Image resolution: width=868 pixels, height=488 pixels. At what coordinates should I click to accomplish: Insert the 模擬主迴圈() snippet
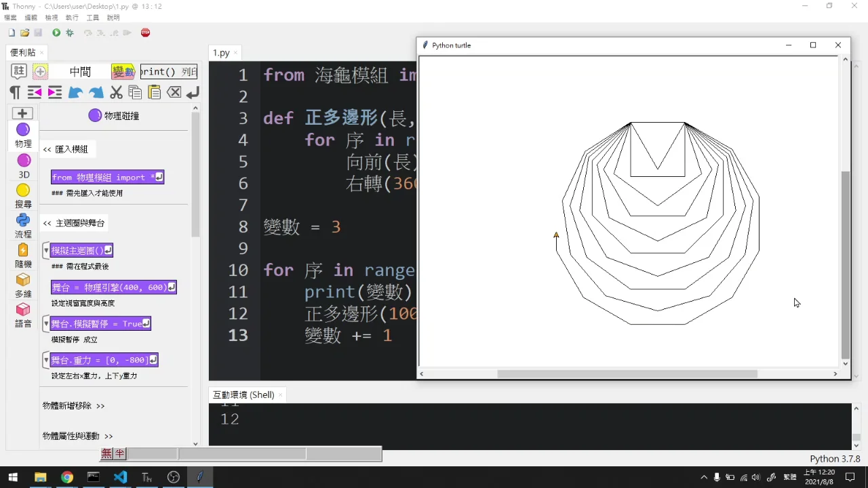point(82,251)
